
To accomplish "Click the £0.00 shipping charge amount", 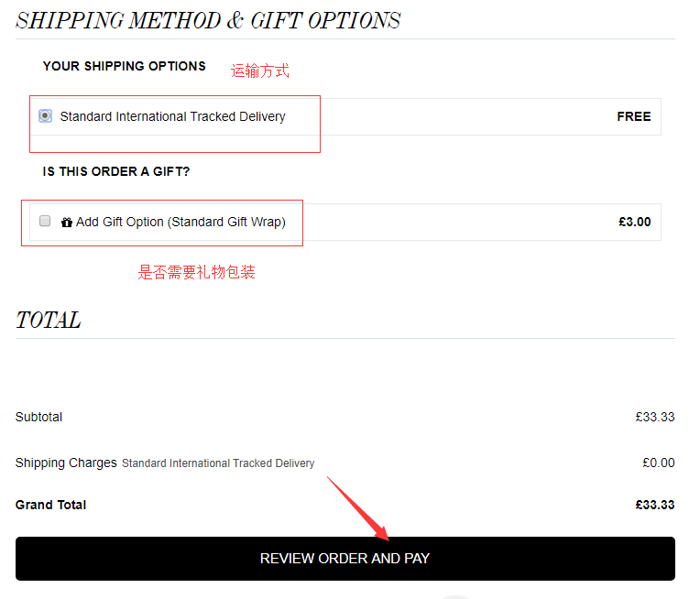I will pos(658,463).
